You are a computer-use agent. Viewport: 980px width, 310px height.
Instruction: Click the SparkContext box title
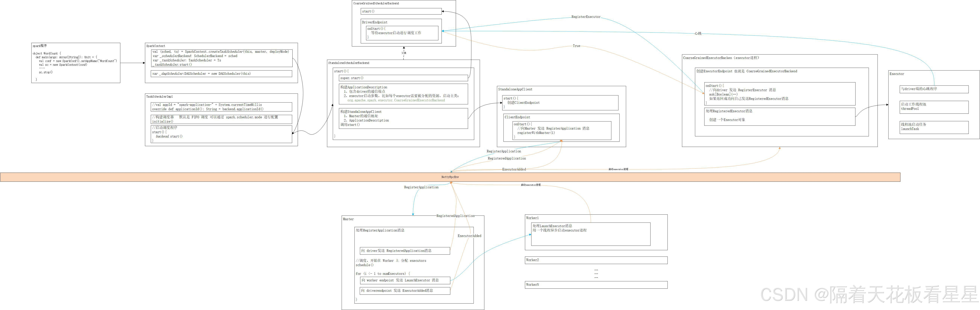(156, 46)
